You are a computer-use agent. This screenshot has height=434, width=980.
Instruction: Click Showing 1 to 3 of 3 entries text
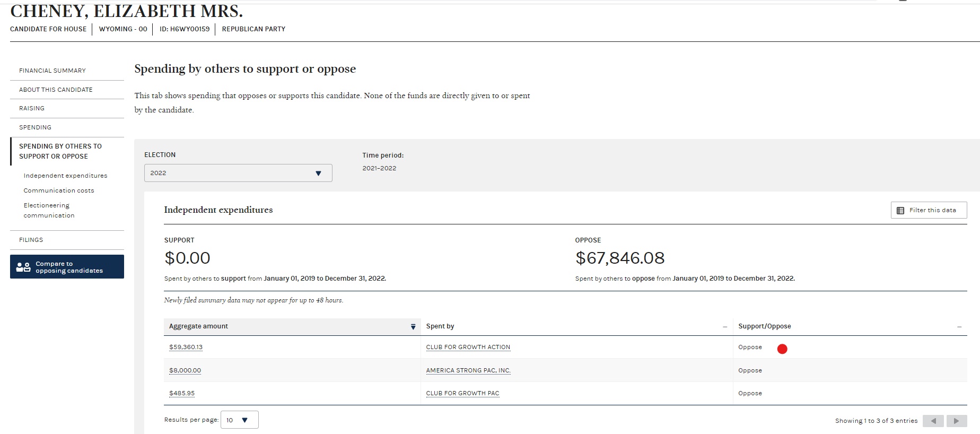point(876,421)
